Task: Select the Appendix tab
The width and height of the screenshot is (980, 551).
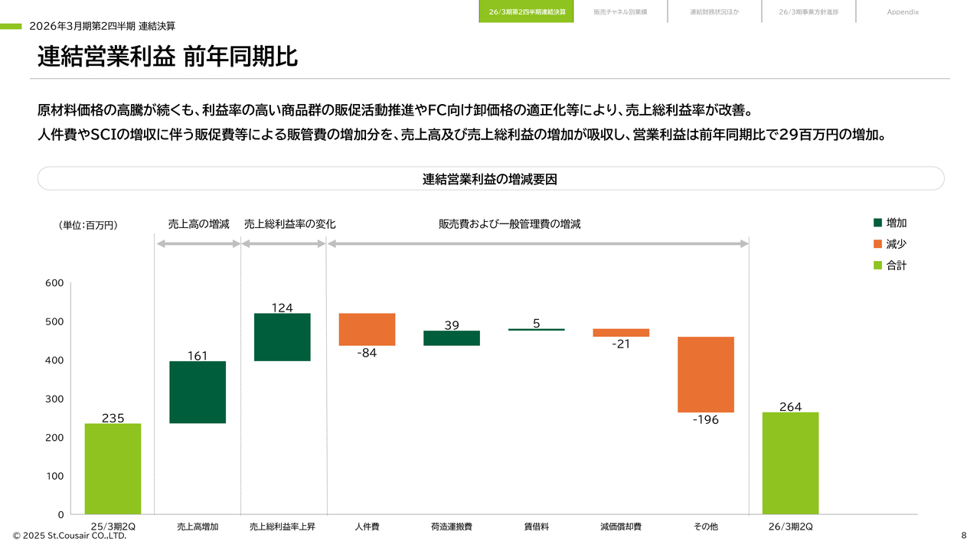Action: [x=903, y=11]
